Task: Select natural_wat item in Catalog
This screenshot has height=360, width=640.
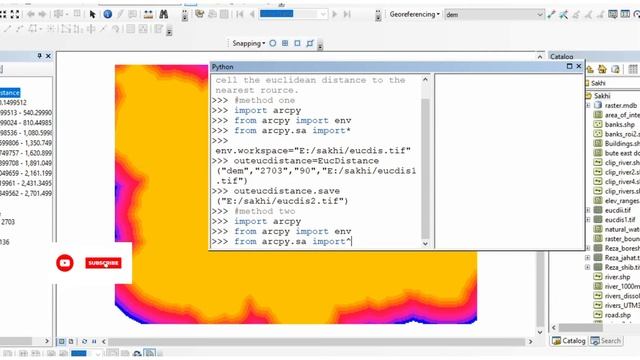Action: click(622, 229)
